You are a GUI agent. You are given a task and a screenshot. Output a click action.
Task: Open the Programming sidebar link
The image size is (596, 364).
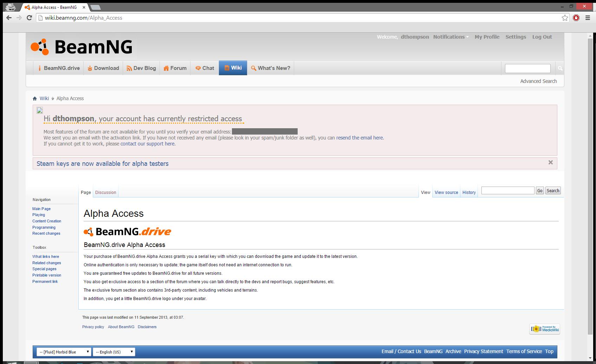[x=44, y=227]
